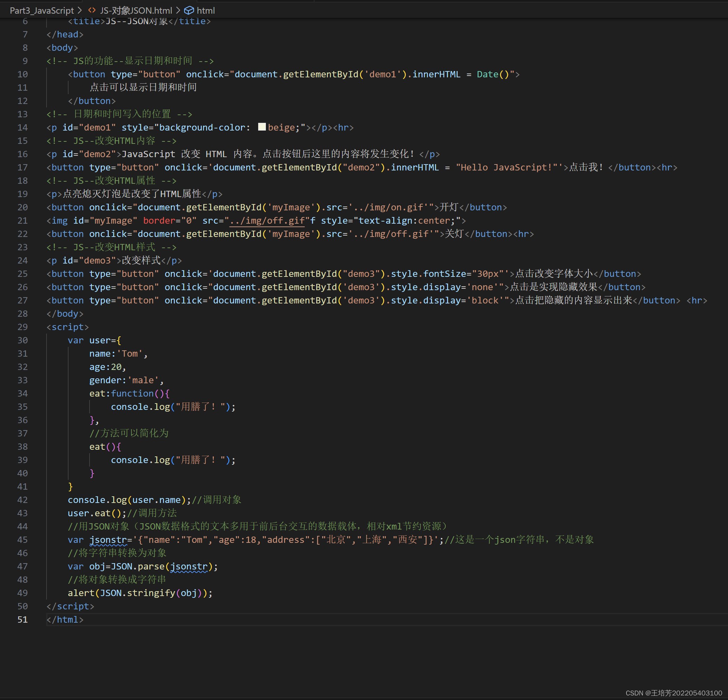Screen dimensions: 728x700
Task: Click the comment //将对象转换成字符串
Action: (117, 580)
